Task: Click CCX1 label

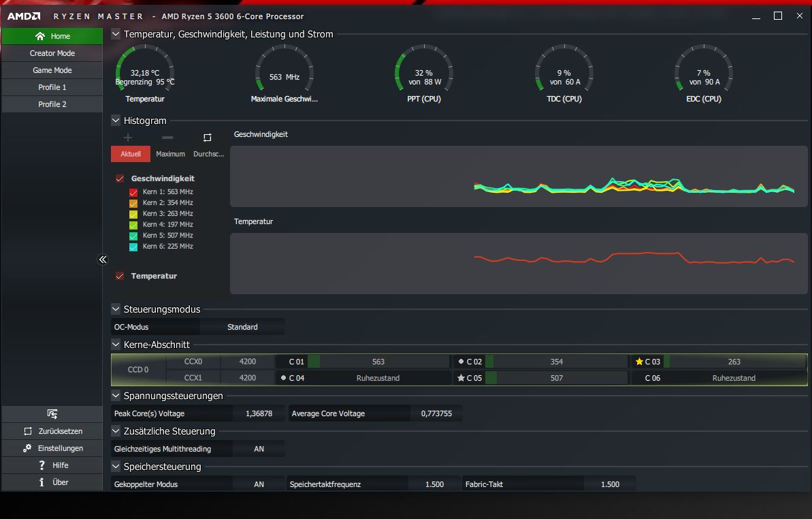Action: coord(193,378)
